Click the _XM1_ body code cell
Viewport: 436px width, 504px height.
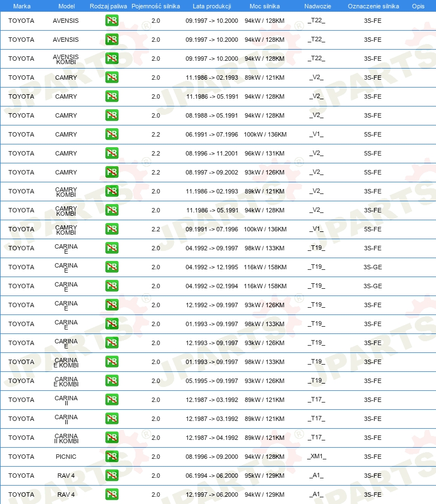point(317,457)
